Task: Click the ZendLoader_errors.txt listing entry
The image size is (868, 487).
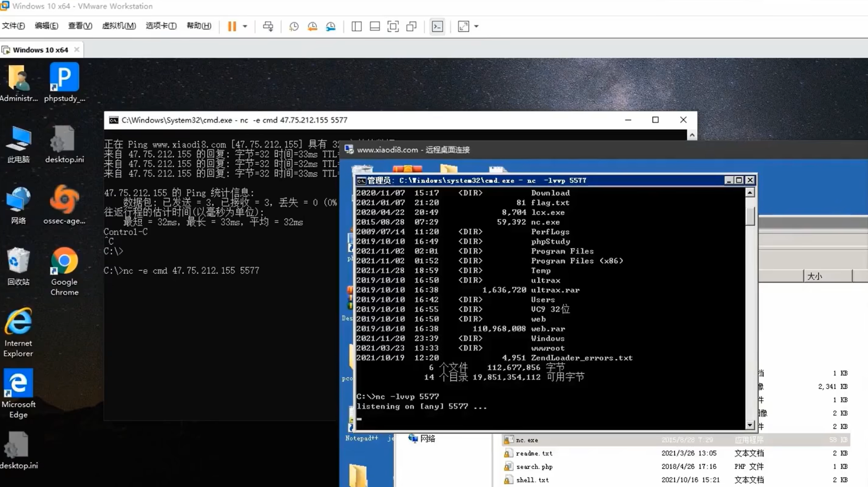Action: tap(581, 358)
